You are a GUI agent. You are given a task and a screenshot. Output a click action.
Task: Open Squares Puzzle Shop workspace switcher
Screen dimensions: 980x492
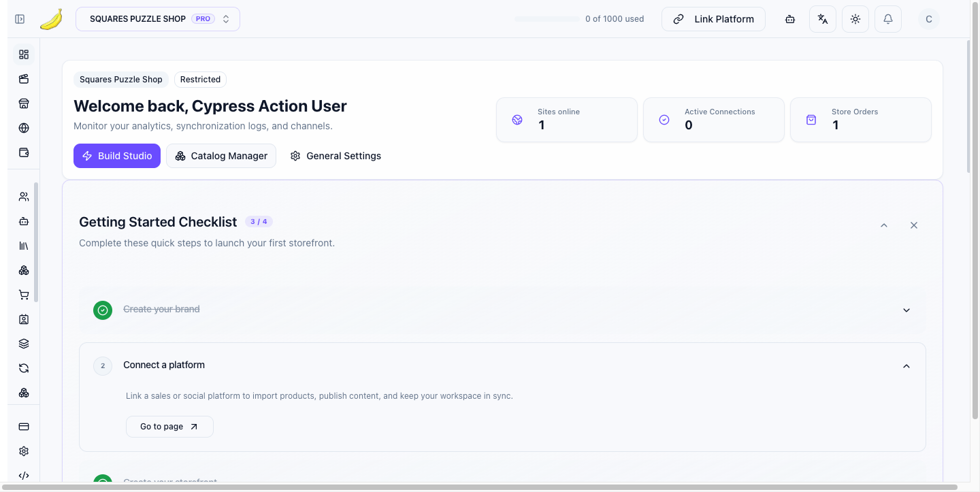(x=158, y=19)
